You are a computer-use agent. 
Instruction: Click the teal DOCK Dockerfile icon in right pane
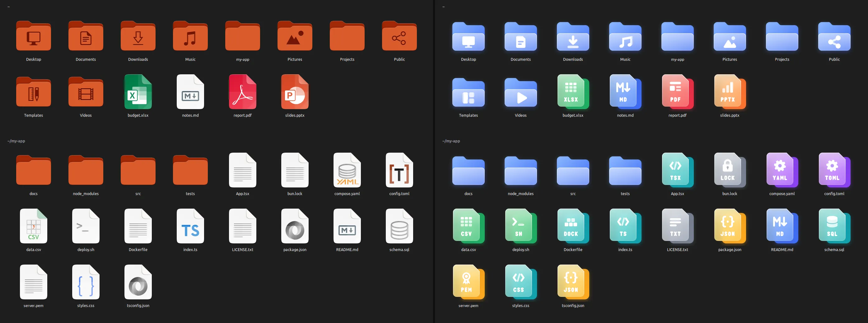click(x=573, y=226)
